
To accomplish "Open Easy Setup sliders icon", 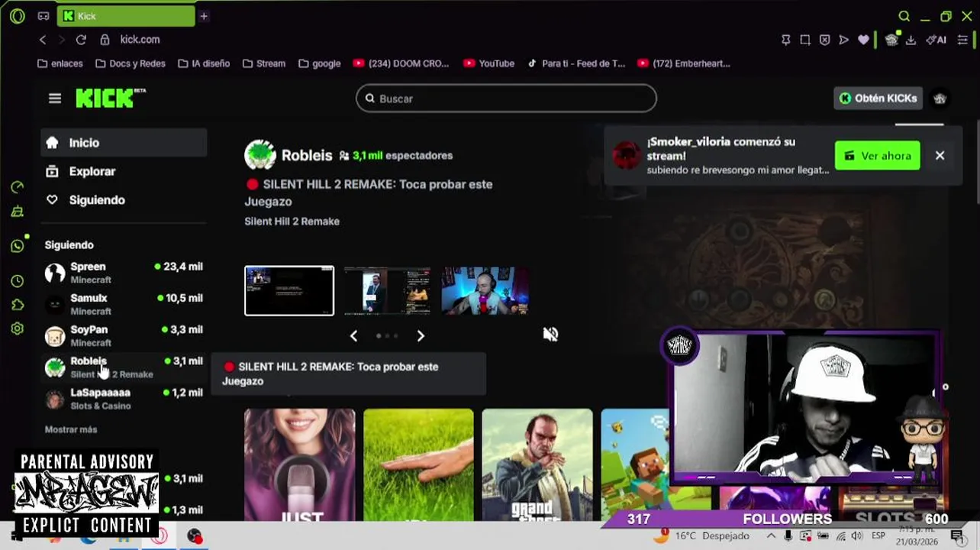I will click(x=962, y=40).
